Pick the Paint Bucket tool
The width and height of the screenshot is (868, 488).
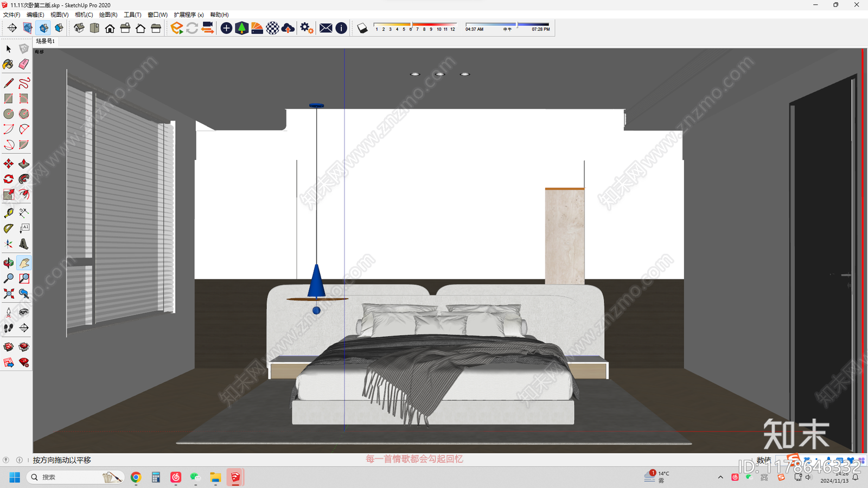(x=9, y=65)
